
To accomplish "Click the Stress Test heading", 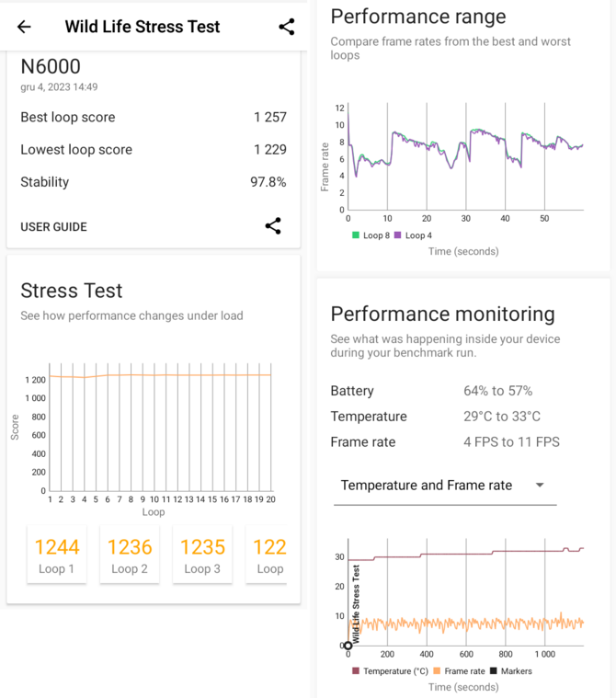I will point(71,291).
